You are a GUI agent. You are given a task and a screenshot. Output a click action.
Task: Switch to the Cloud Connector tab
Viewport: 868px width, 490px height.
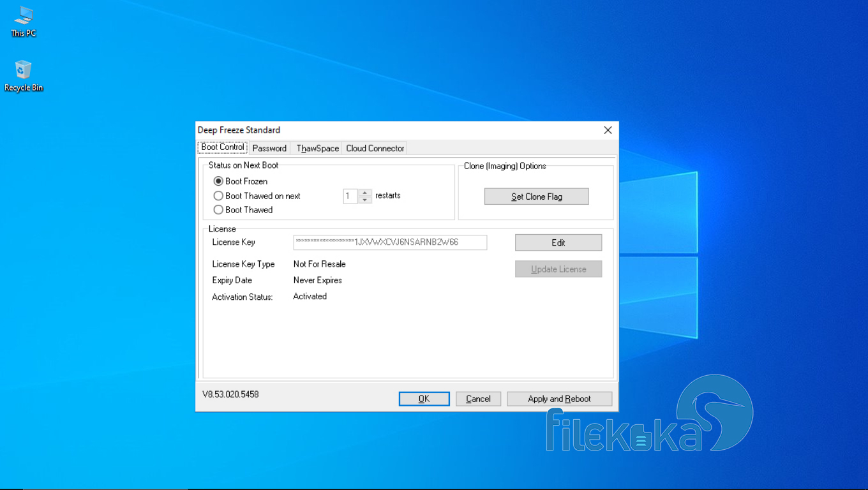pyautogui.click(x=375, y=148)
